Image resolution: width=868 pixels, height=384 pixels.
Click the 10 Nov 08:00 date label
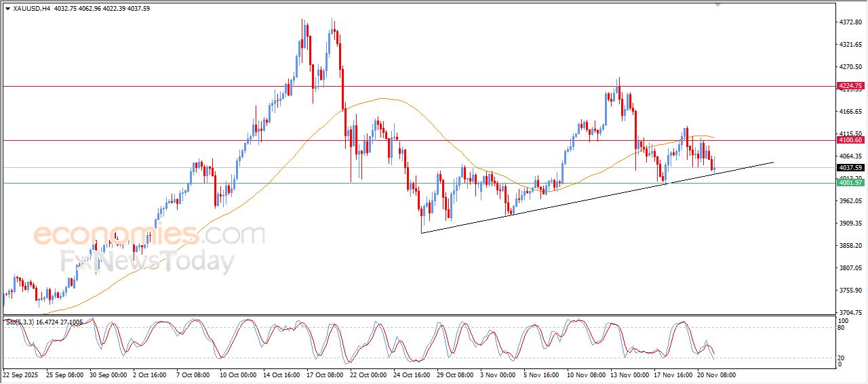point(586,375)
